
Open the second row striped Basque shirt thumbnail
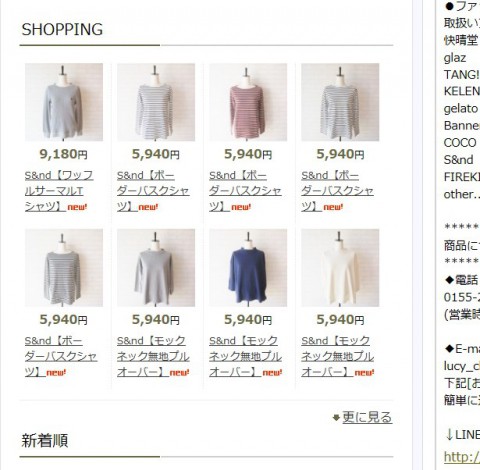tap(64, 268)
